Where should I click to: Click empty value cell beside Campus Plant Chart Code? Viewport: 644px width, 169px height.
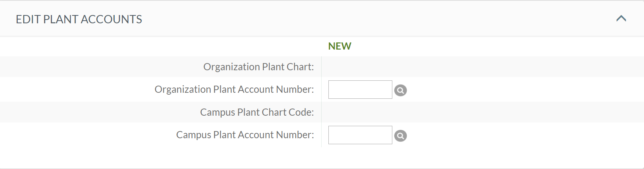(x=483, y=112)
